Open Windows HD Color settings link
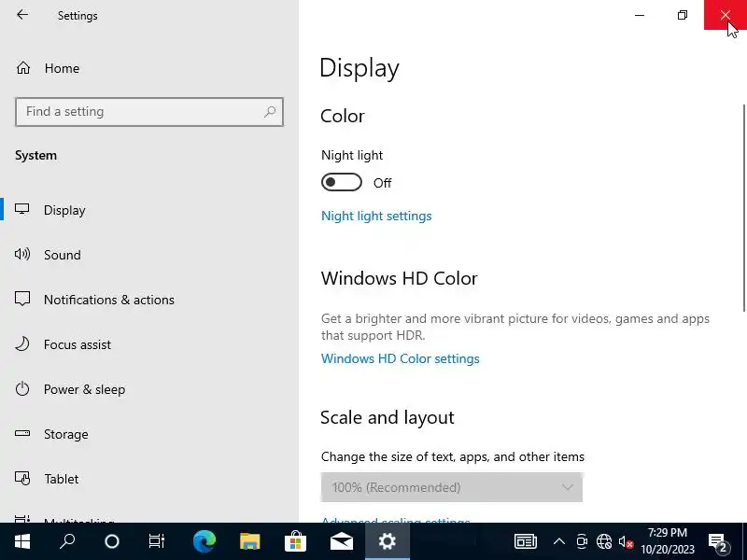 tap(401, 358)
